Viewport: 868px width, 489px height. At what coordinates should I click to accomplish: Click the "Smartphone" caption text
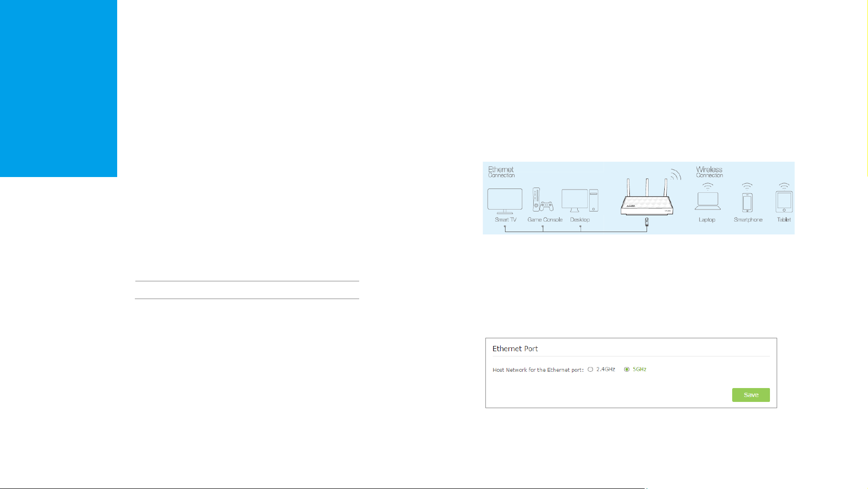point(748,220)
